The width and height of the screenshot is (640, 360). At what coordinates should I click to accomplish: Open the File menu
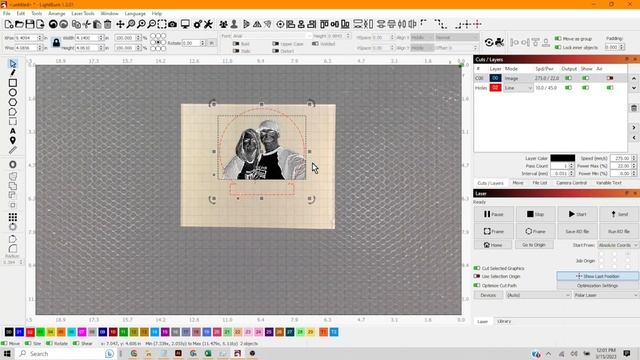tap(7, 13)
